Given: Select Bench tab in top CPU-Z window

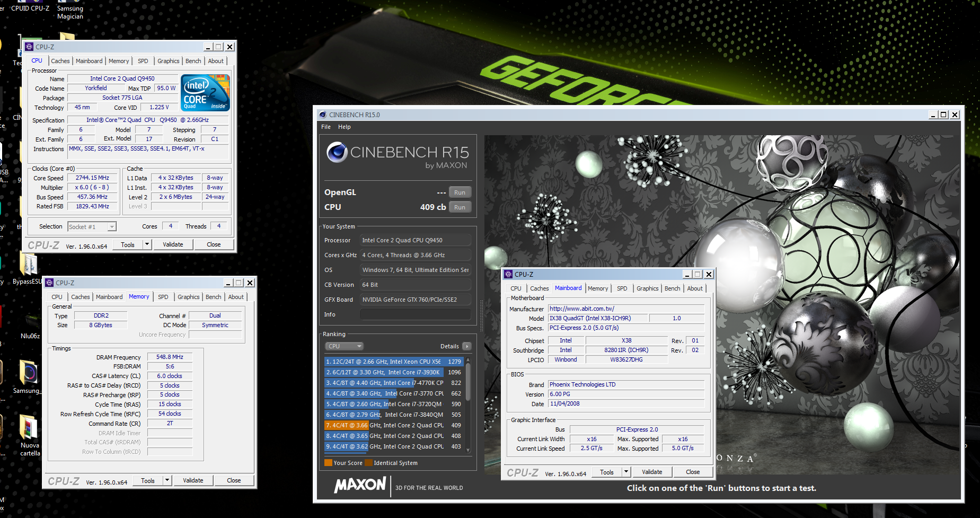Looking at the screenshot, I should [x=193, y=61].
